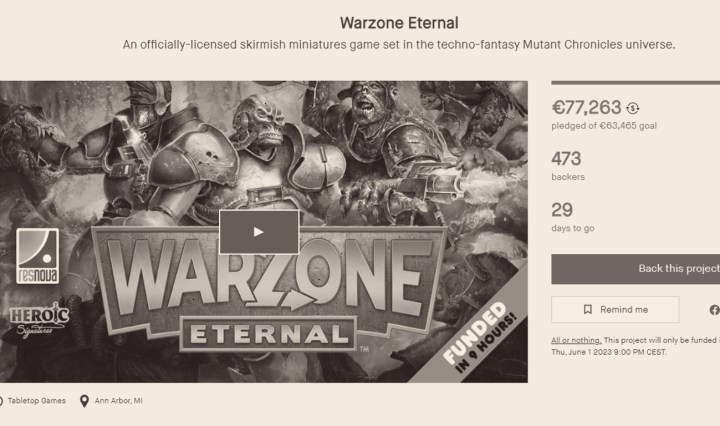Click the Heroic Signatures logo on the video

click(36, 316)
